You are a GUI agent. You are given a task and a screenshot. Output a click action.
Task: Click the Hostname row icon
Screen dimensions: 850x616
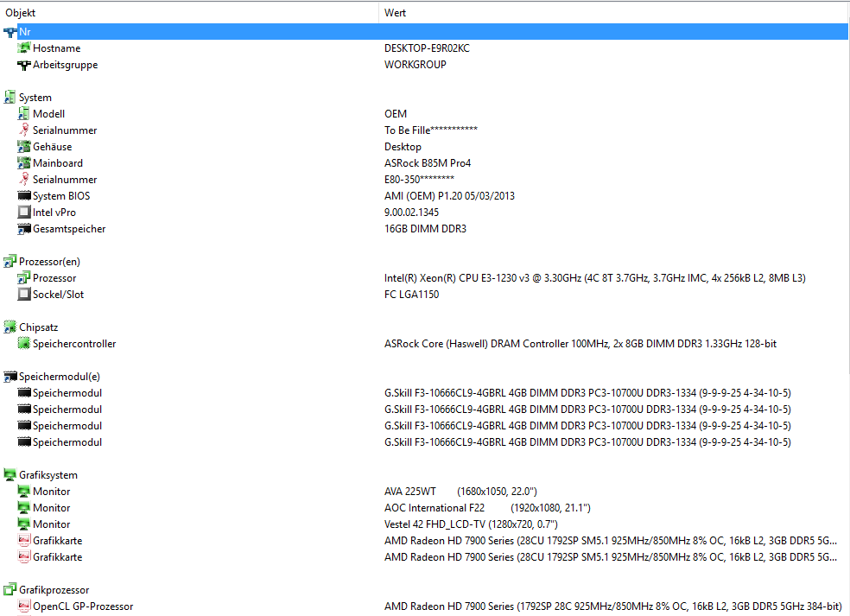24,48
